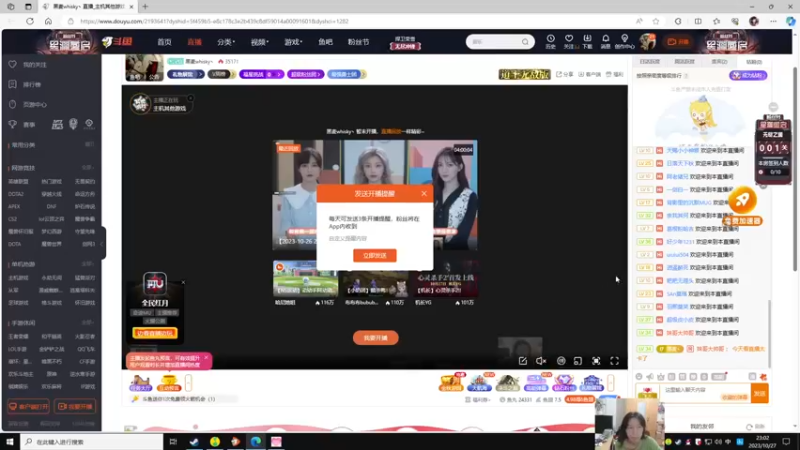This screenshot has width=800, height=450.
Task: Click the custom reminder content field
Action: (374, 238)
